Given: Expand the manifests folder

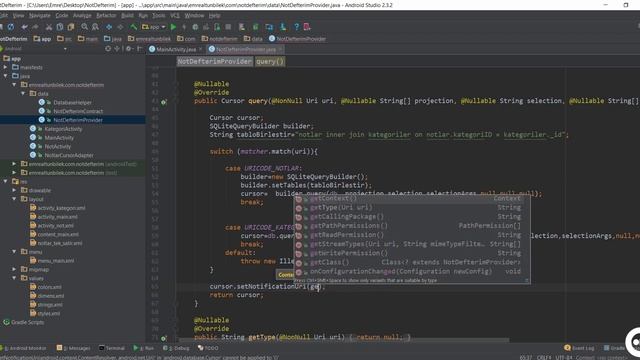Looking at the screenshot, I should click(x=6, y=67).
